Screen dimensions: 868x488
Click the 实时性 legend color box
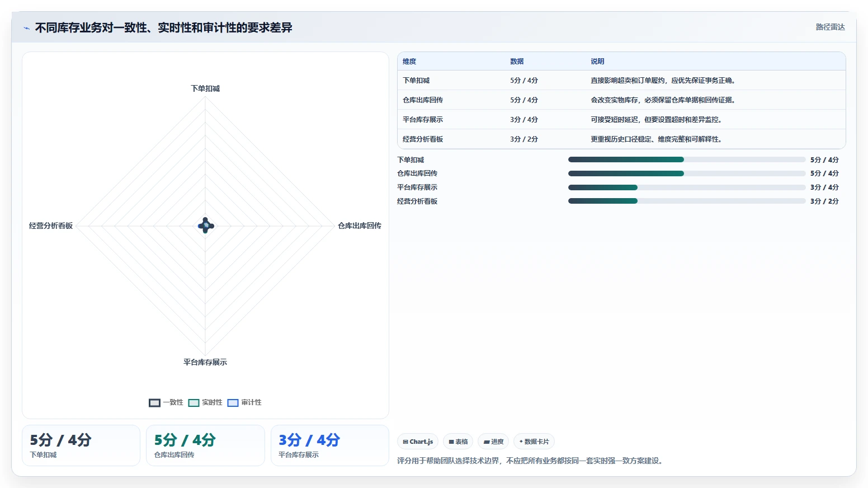pos(194,403)
